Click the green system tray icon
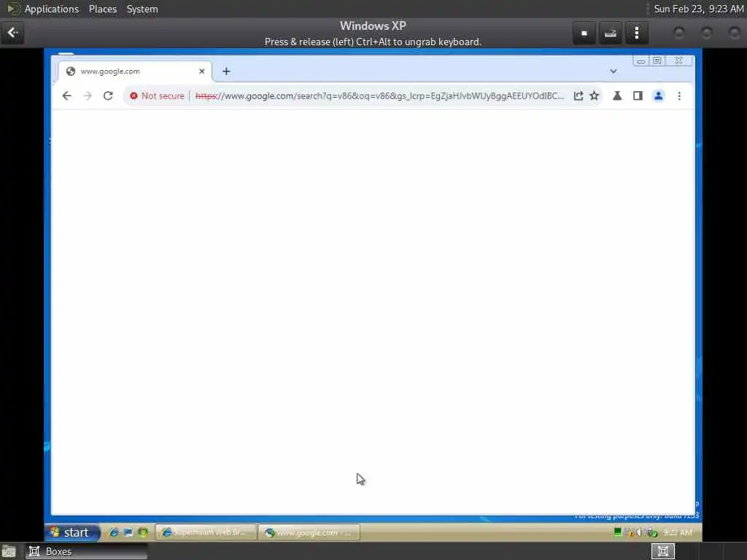The height and width of the screenshot is (560, 747). pos(618,532)
